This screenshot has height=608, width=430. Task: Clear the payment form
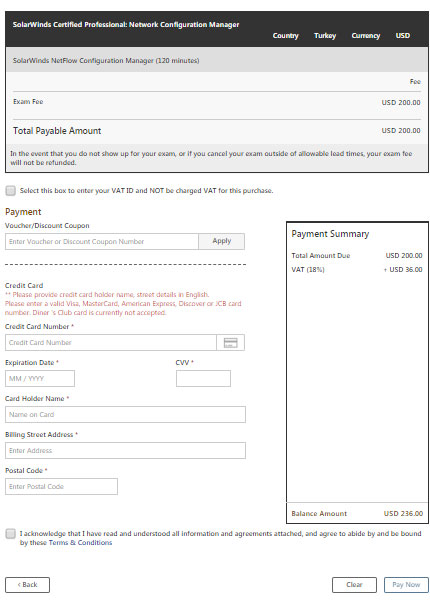tap(354, 585)
